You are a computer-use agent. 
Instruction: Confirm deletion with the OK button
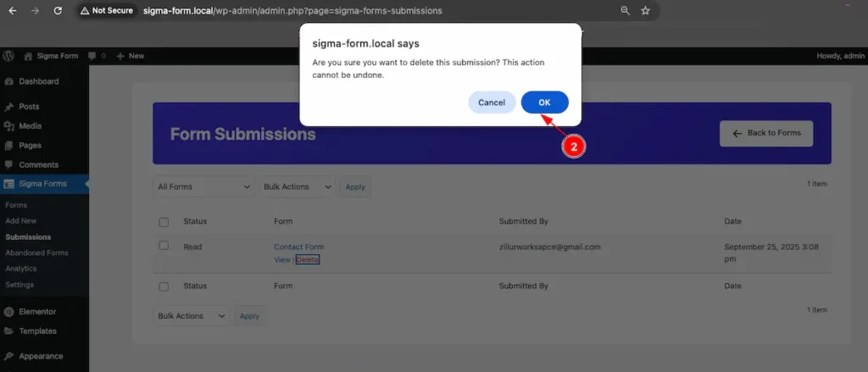pos(545,103)
